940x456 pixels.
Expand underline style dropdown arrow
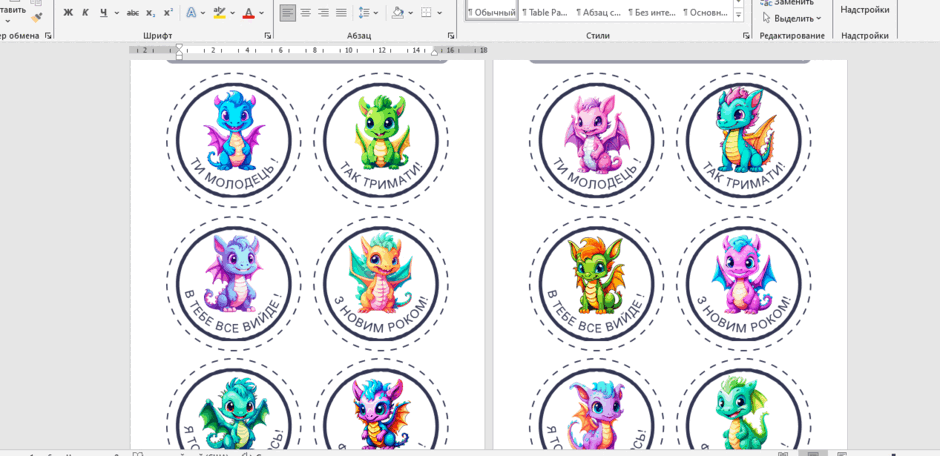(116, 13)
